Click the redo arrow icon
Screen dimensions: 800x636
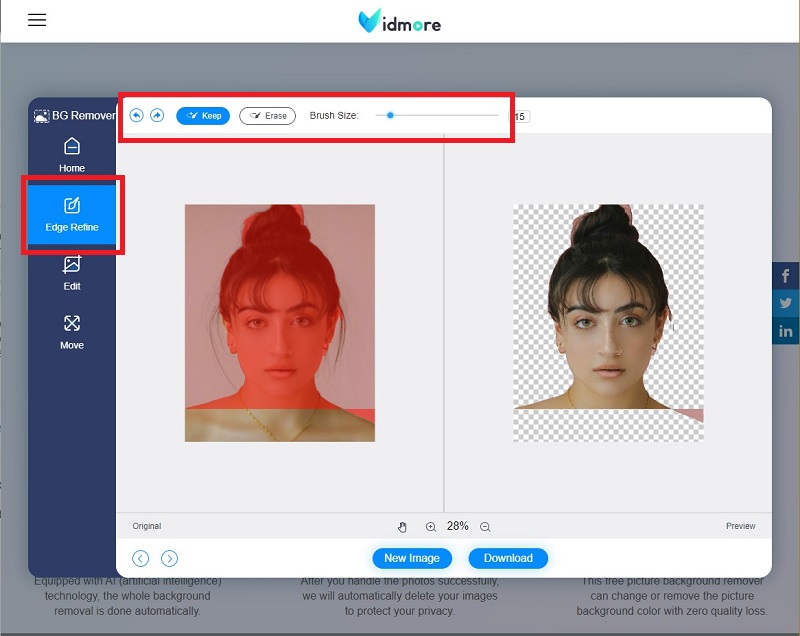(x=157, y=116)
